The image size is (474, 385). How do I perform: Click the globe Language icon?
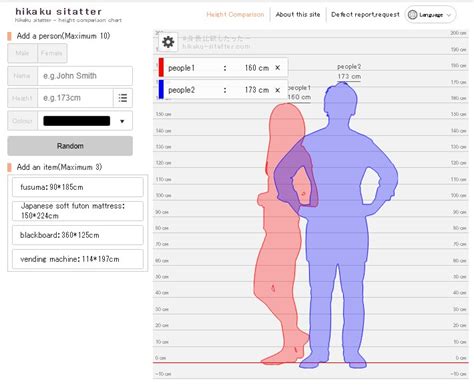[413, 15]
